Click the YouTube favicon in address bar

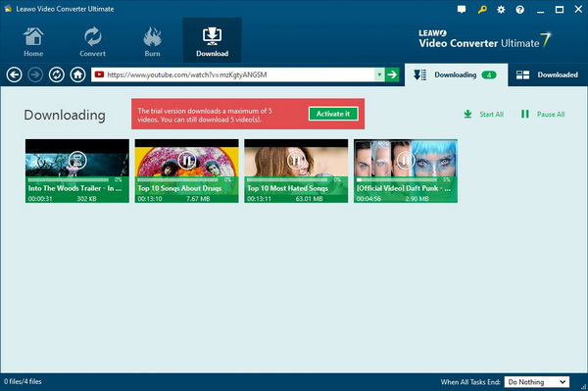coord(99,74)
